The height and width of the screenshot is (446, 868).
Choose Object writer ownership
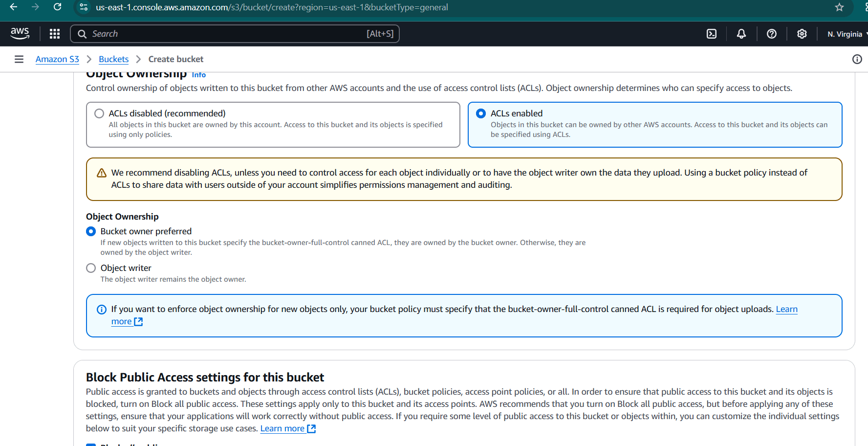point(91,268)
